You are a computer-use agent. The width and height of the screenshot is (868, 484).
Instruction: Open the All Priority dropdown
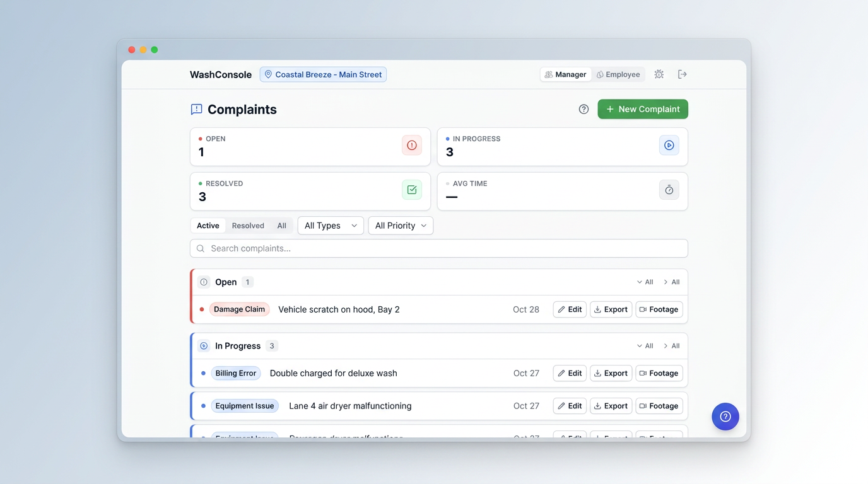click(x=401, y=226)
